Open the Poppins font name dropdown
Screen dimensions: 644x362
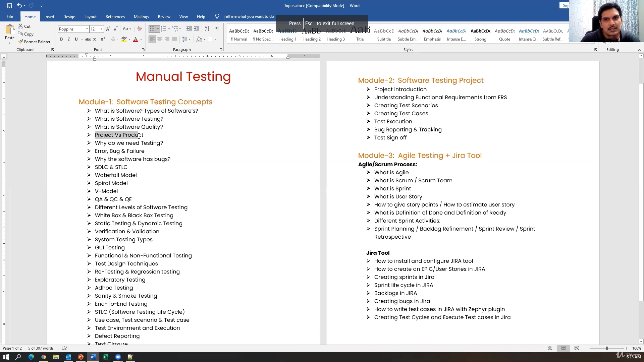87,29
